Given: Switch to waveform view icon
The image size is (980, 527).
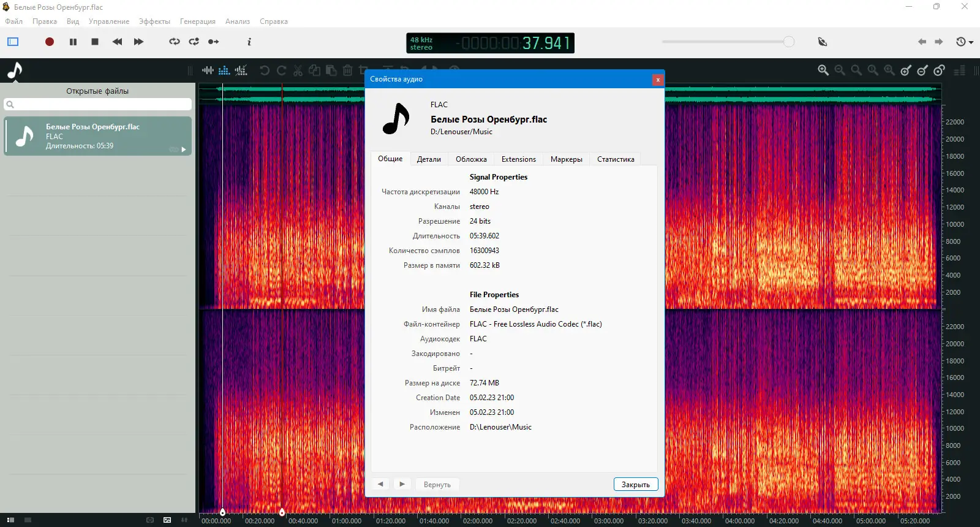Looking at the screenshot, I should [208, 70].
